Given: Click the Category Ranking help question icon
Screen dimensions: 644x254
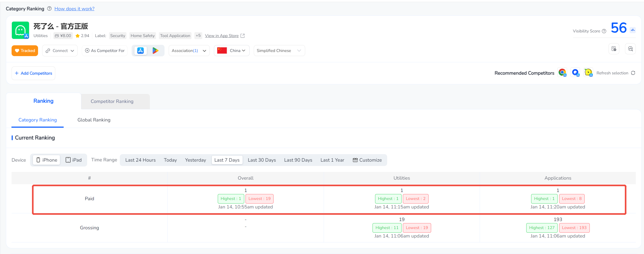Looking at the screenshot, I should [x=49, y=9].
